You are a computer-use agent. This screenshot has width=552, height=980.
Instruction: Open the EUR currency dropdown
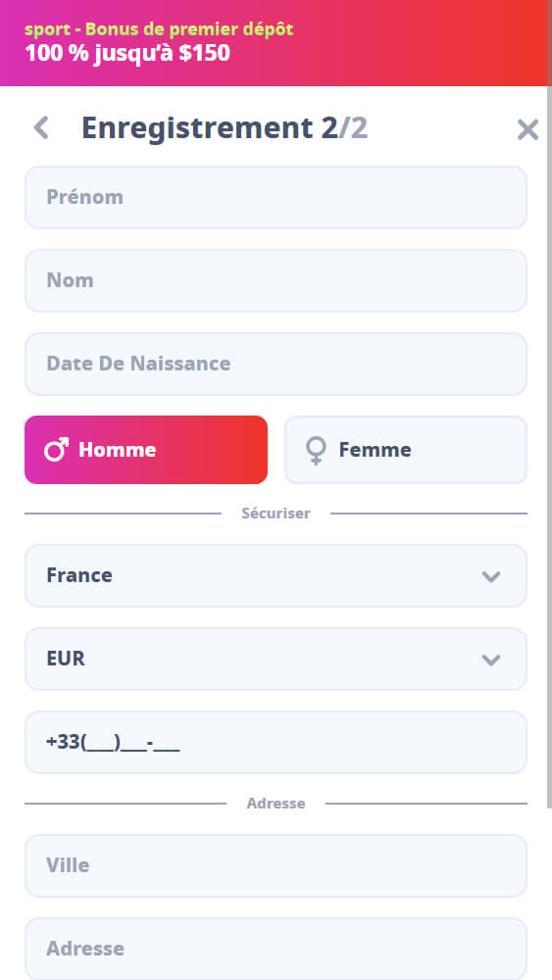(x=276, y=659)
